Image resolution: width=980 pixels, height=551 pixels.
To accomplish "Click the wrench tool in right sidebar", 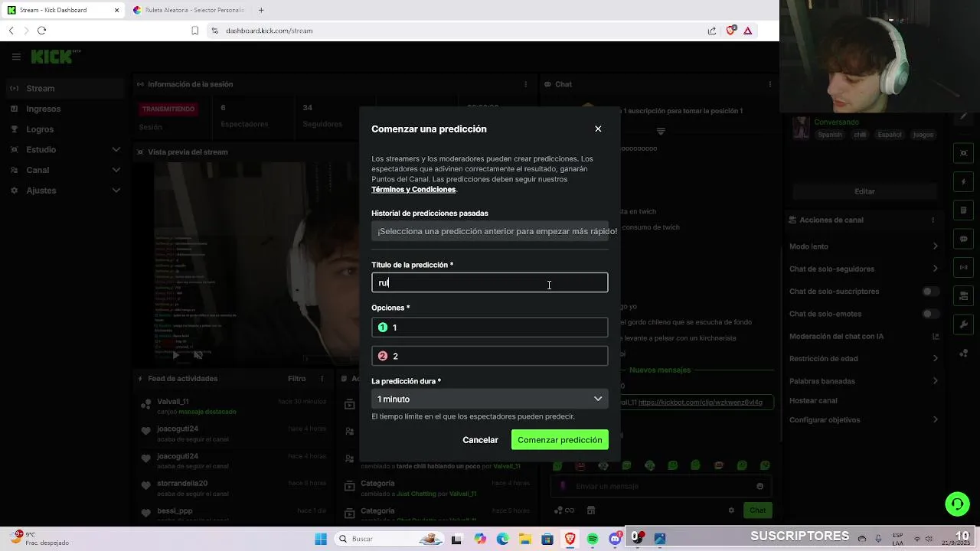I will [x=964, y=324].
